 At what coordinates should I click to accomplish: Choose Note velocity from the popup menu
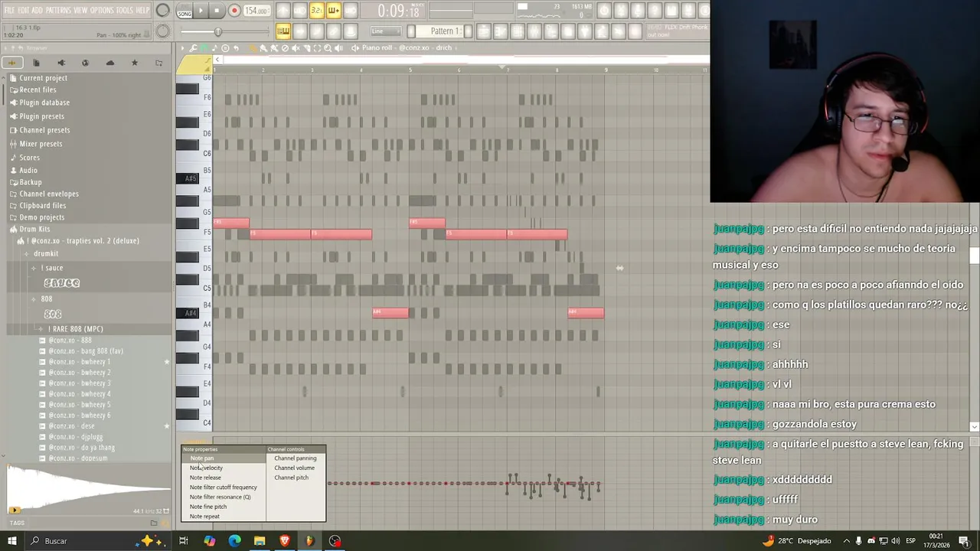[x=206, y=468]
